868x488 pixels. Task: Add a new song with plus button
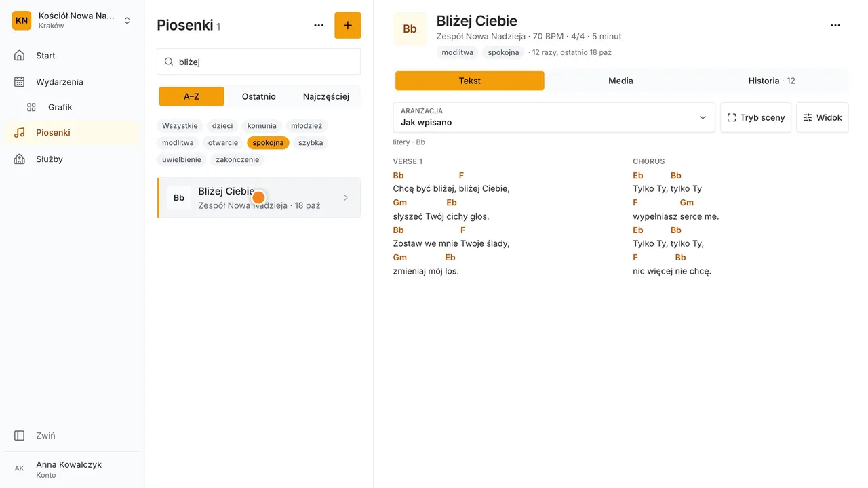pyautogui.click(x=348, y=25)
